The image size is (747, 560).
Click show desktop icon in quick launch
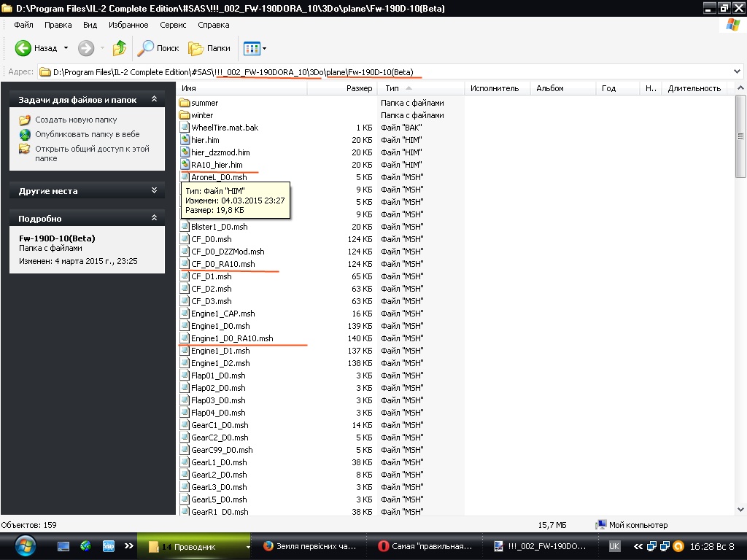[x=63, y=547]
